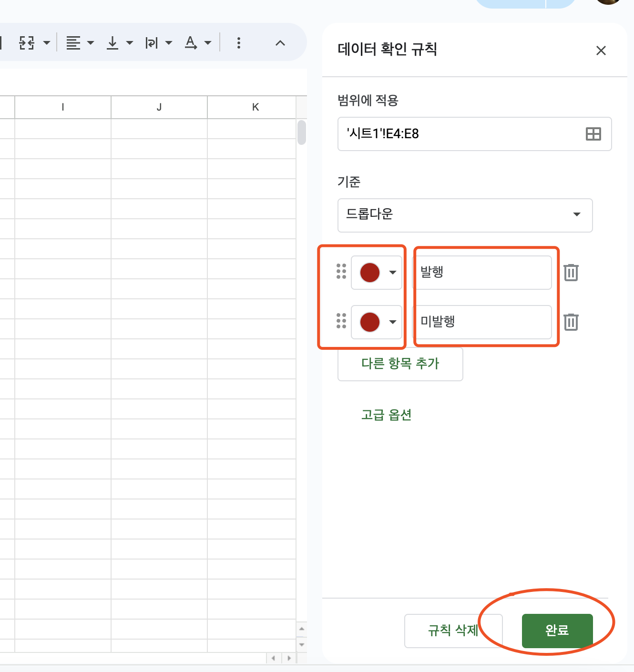
Task: Click the 다른 항목 추가 button
Action: click(x=400, y=364)
